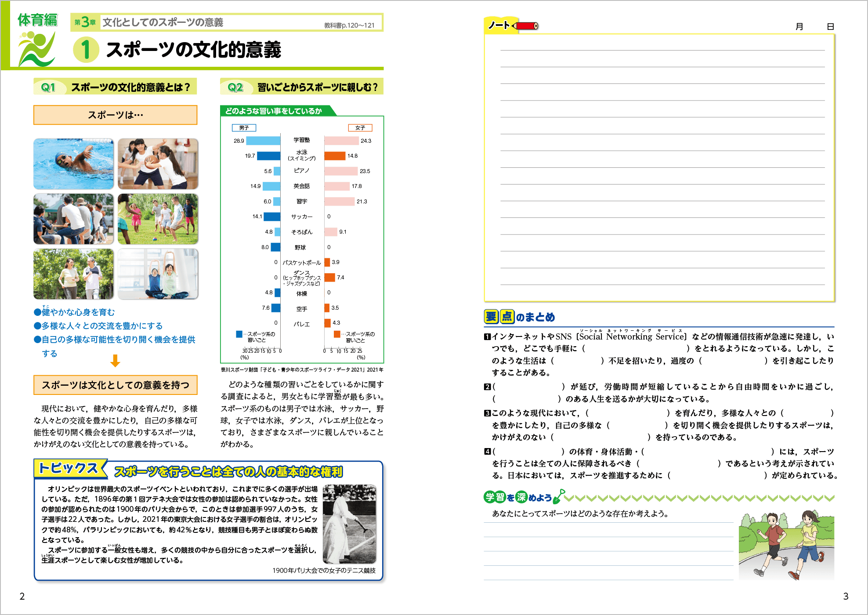Click the green runner logo under 体育編
Image resolution: width=868 pixels, height=615 pixels.
[37, 48]
